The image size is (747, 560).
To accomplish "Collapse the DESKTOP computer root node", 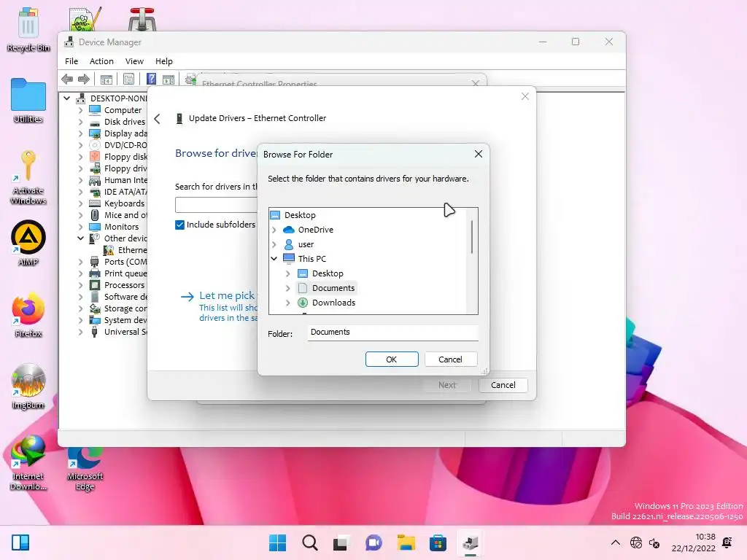I will 66,98.
